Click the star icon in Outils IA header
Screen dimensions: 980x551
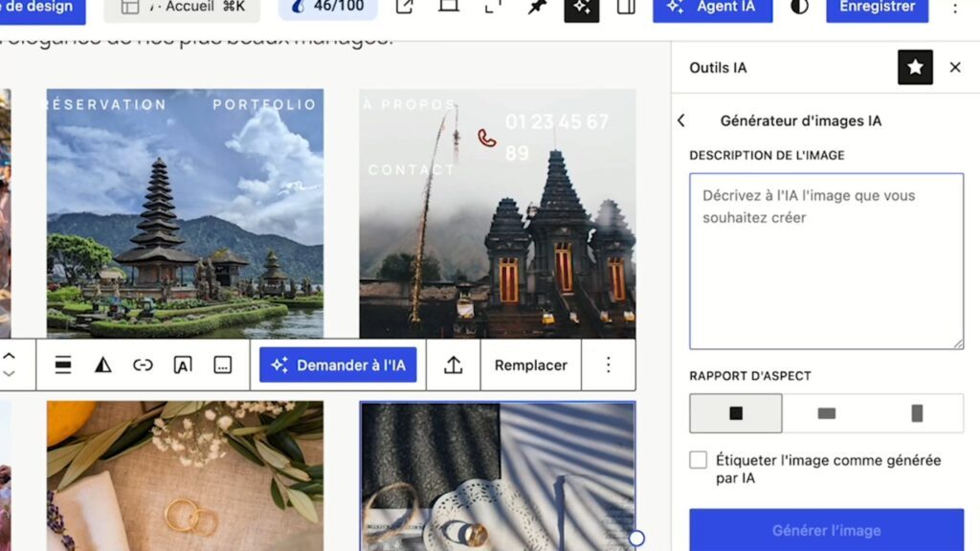(x=915, y=67)
